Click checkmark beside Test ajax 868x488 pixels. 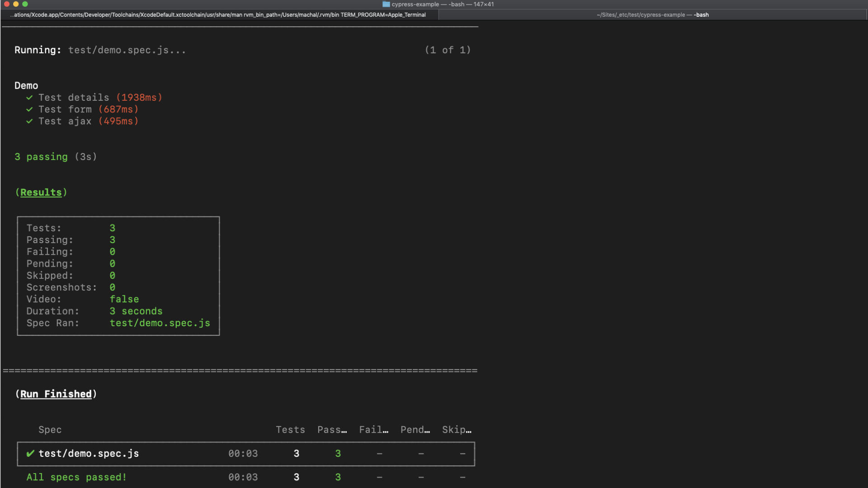[29, 121]
